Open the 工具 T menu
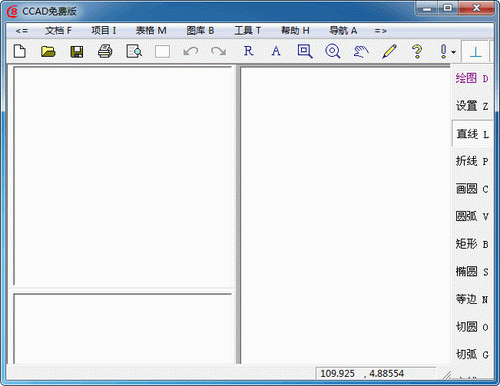The image size is (500, 386). coord(247,31)
